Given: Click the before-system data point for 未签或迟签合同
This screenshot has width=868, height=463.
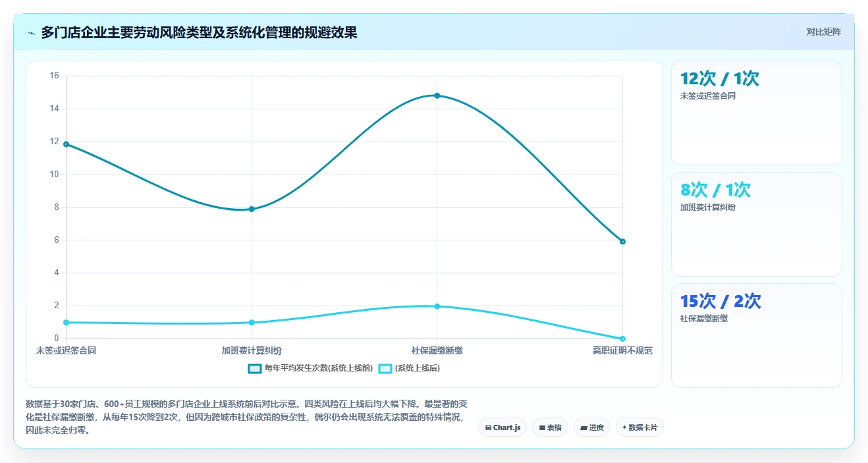Looking at the screenshot, I should click(66, 144).
